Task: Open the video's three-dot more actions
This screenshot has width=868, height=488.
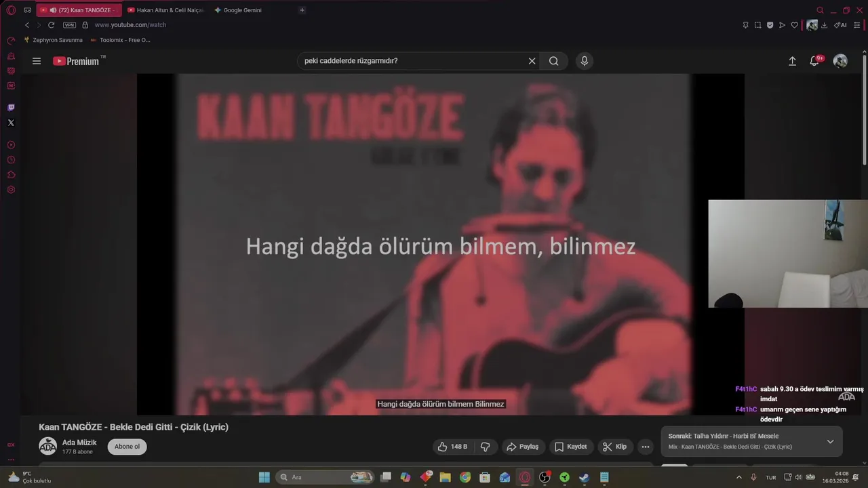Action: (x=646, y=447)
